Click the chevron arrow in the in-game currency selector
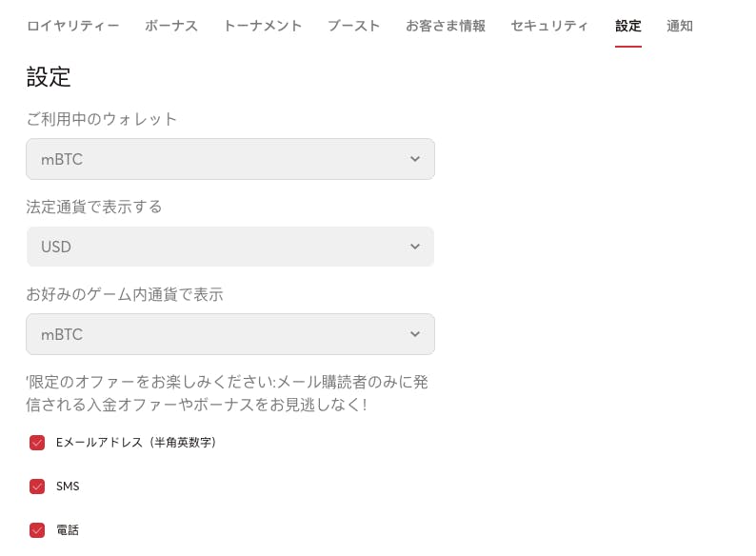Image resolution: width=756 pixels, height=556 pixels. pos(415,334)
